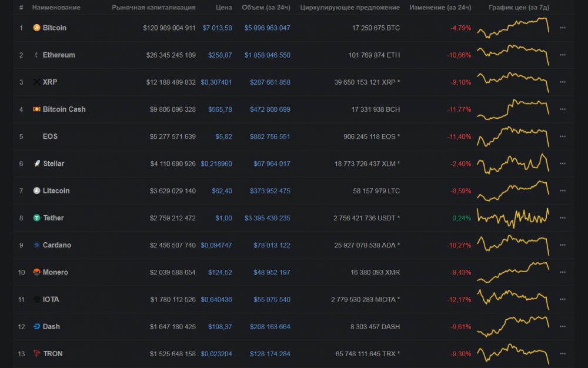Click the orange Bitcoin coin logo

click(36, 28)
